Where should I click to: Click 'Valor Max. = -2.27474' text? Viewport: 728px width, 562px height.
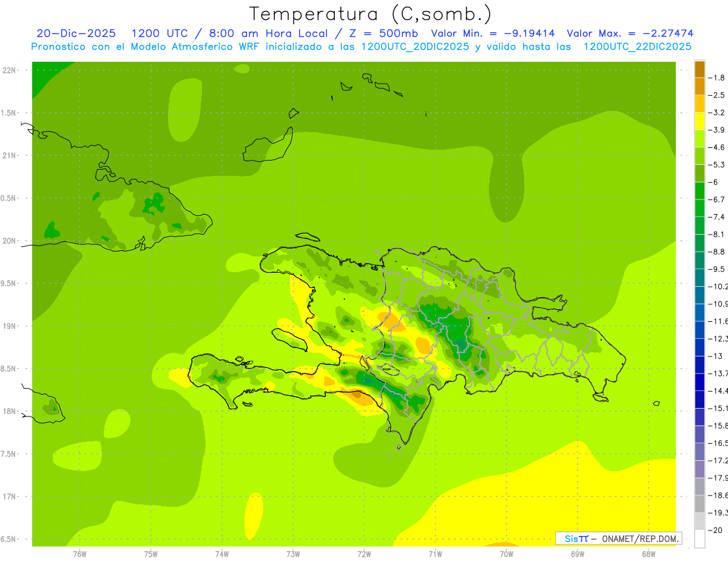(630, 34)
